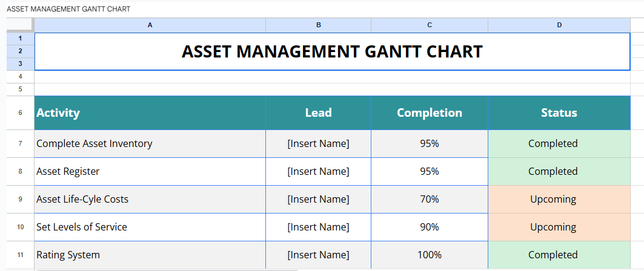Select row 9 header number
The height and width of the screenshot is (271, 644).
point(20,199)
